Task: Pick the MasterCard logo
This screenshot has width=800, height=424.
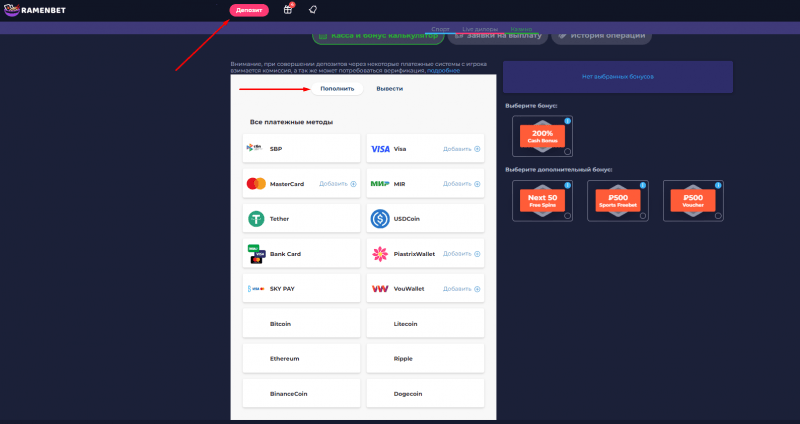Action: [x=255, y=184]
